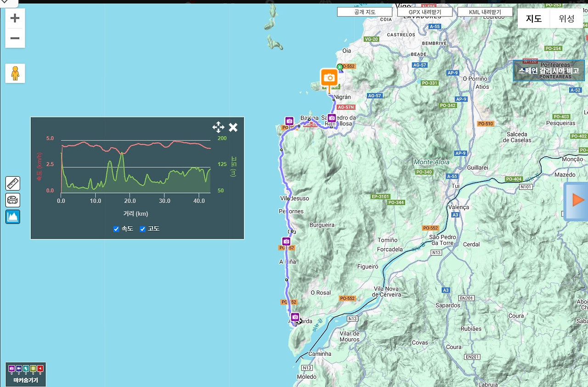Uncheck the 고도 elevation checkbox

point(142,229)
